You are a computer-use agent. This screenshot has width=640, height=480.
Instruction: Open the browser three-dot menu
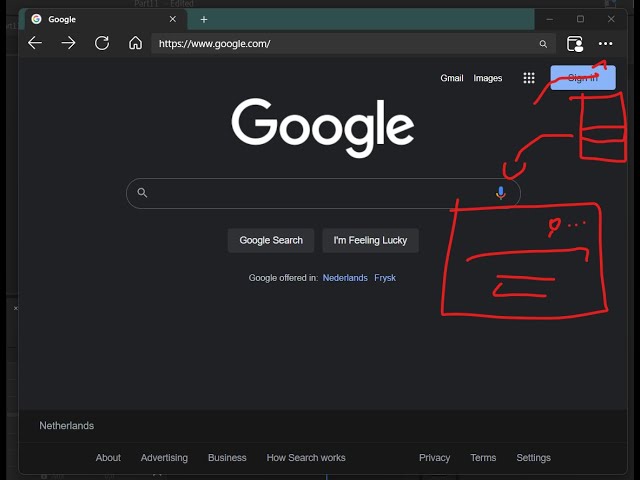[605, 44]
